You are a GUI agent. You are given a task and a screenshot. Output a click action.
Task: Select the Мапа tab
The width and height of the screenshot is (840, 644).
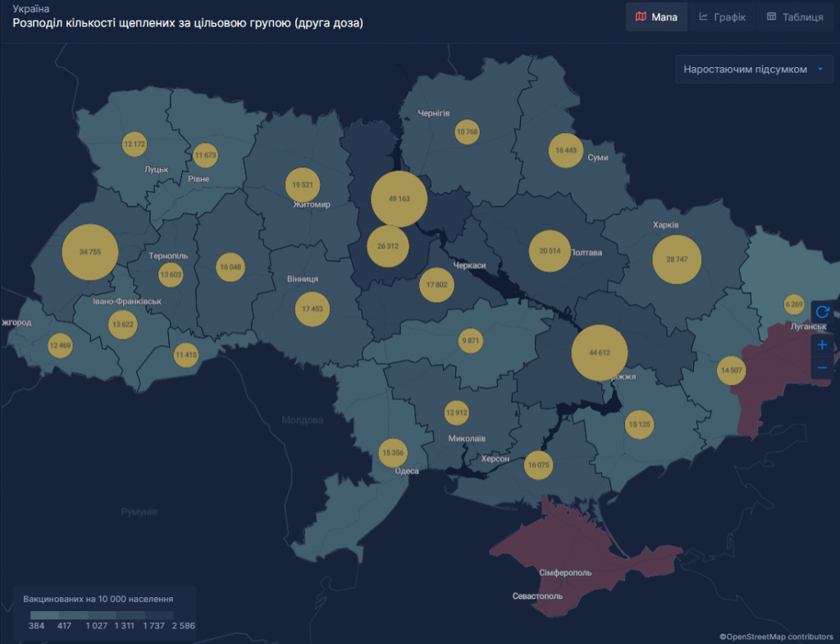click(x=657, y=17)
